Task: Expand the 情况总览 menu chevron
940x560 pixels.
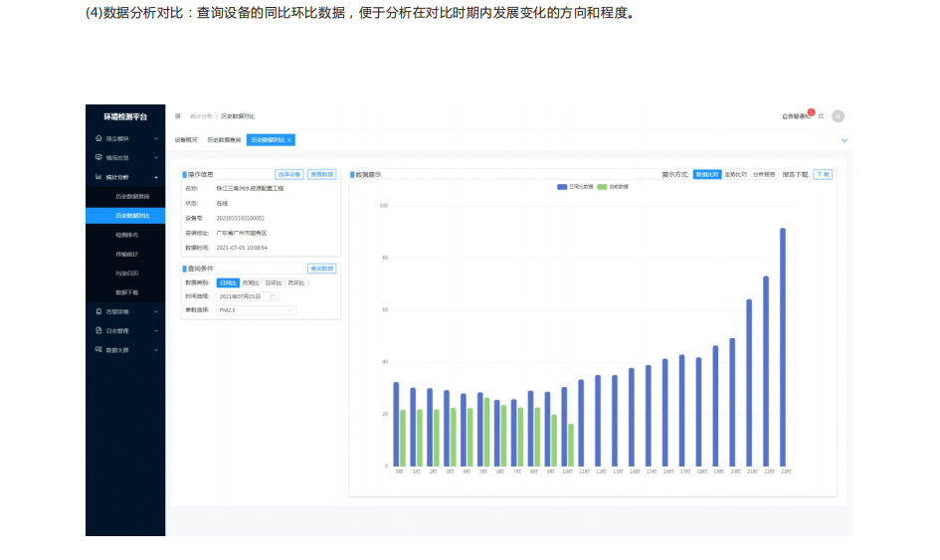Action: point(156,158)
